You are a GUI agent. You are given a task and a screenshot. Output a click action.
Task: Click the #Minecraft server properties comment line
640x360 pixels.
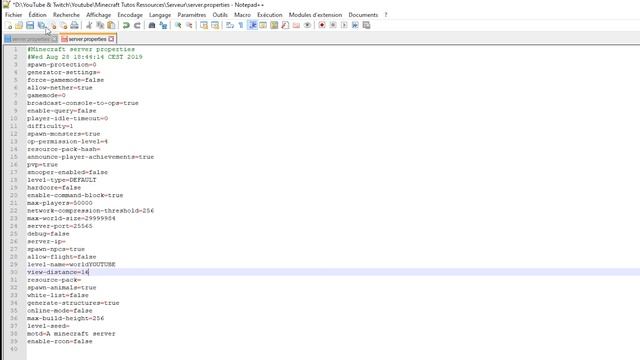click(81, 49)
